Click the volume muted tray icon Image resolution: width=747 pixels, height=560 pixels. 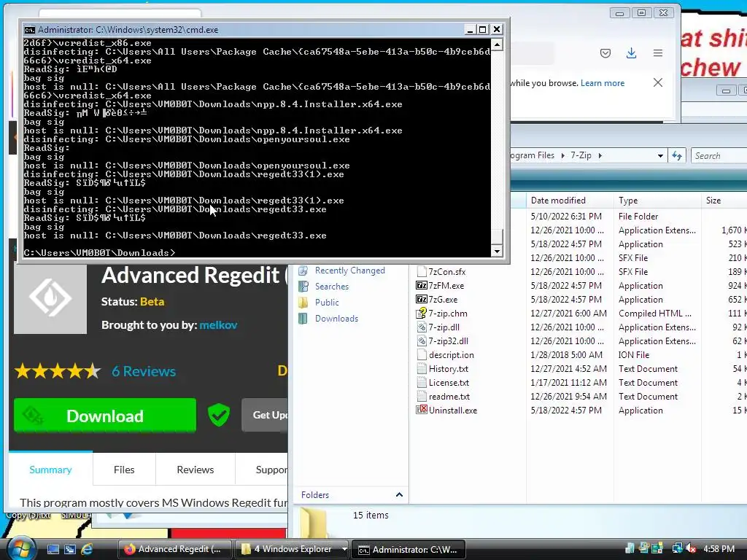(692, 549)
